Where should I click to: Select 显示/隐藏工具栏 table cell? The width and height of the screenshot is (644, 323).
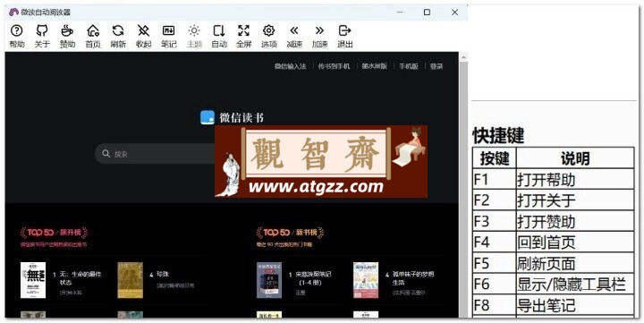pyautogui.click(x=575, y=284)
